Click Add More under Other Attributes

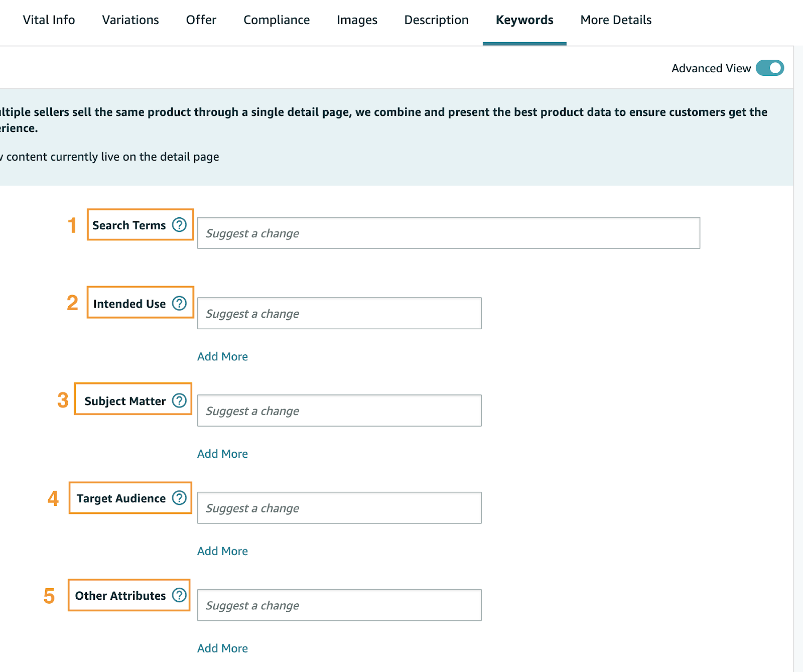point(222,648)
